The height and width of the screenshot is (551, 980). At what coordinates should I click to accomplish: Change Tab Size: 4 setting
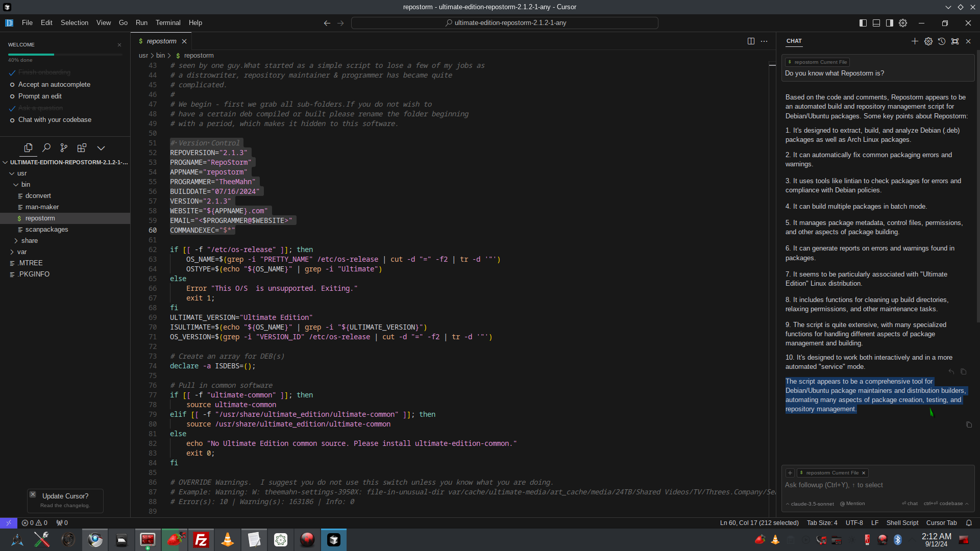click(x=822, y=523)
